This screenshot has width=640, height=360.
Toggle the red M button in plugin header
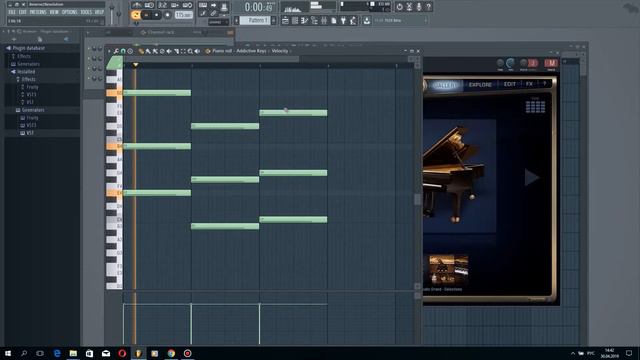551,63
